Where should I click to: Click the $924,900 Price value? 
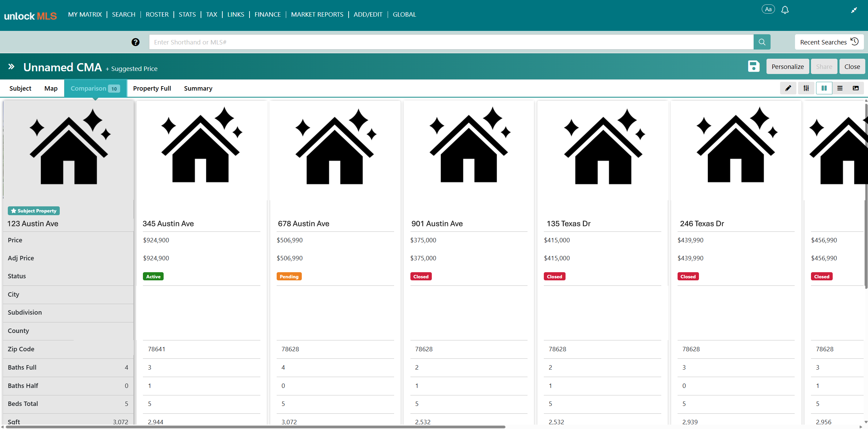coord(156,240)
